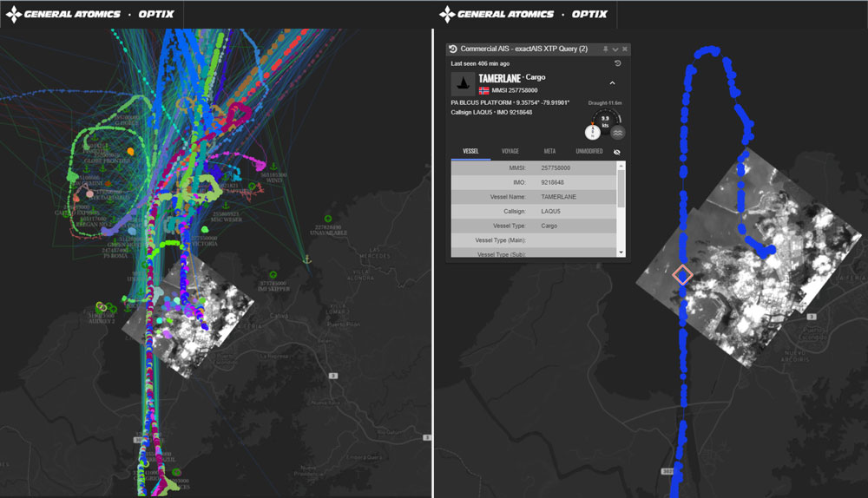Click the 9.9 kts speed gauge
The height and width of the screenshot is (498, 868).
pos(607,120)
